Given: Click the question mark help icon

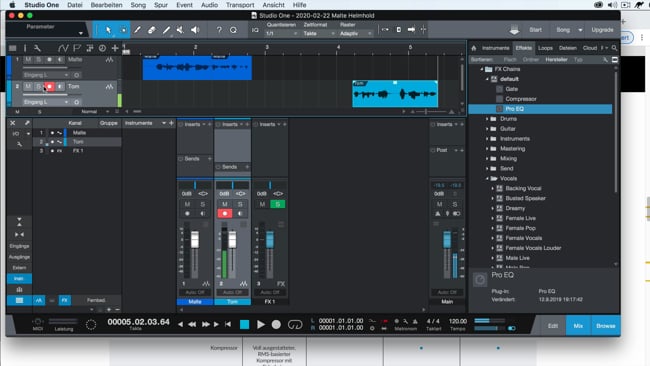Looking at the screenshot, I should pos(219,30).
